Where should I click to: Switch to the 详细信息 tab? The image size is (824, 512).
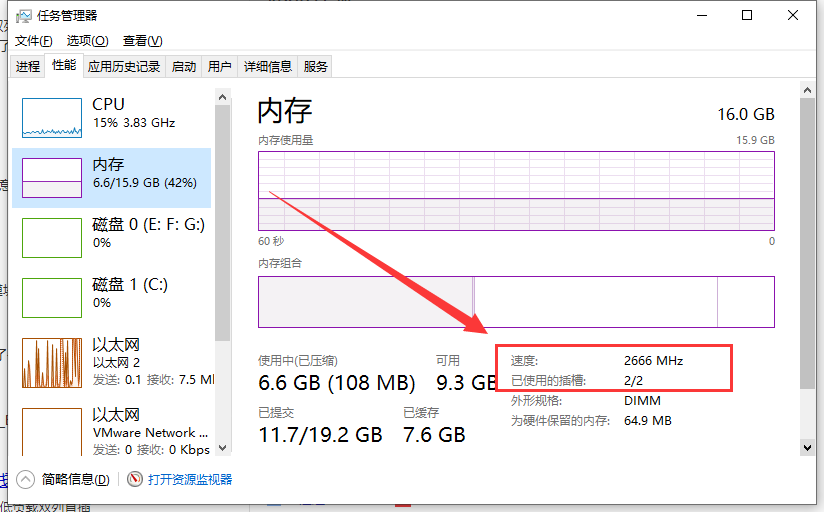coord(268,67)
